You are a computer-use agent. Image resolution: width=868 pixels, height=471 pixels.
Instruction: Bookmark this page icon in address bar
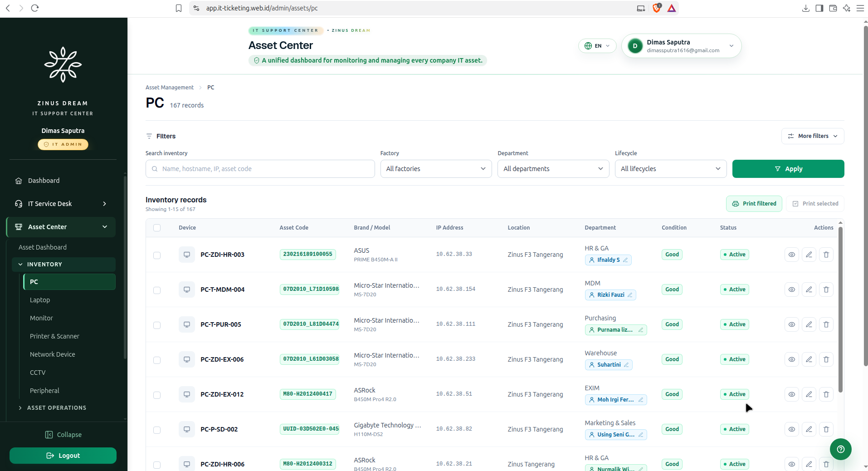(x=179, y=8)
